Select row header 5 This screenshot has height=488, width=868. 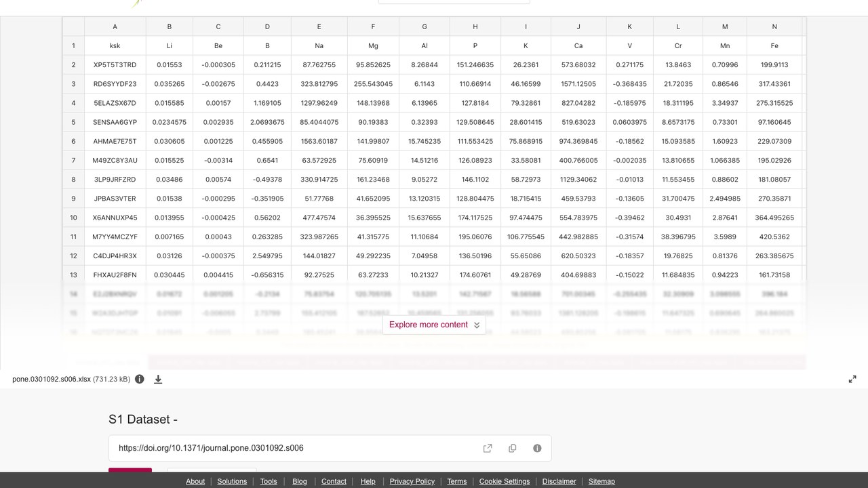point(73,122)
